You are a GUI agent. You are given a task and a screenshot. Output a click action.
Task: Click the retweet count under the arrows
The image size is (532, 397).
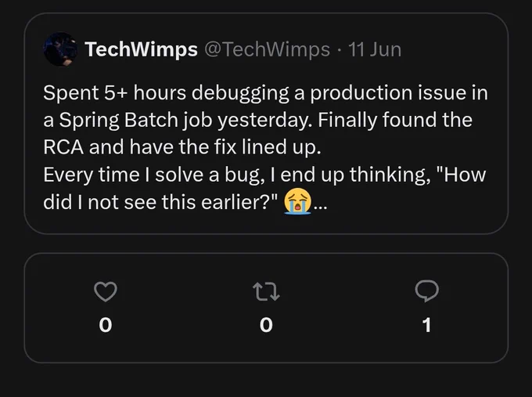[266, 325]
